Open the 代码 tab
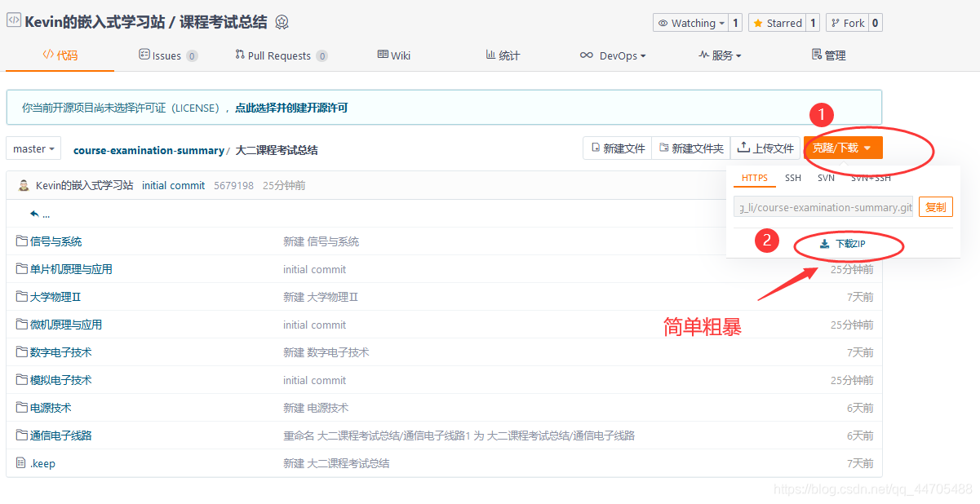 (x=60, y=55)
